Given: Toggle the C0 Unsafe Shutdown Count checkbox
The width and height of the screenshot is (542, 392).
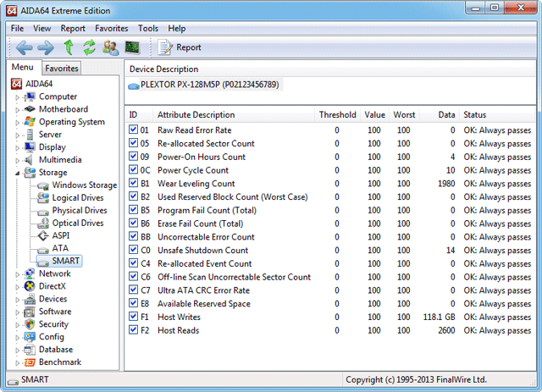Looking at the screenshot, I should (x=133, y=250).
